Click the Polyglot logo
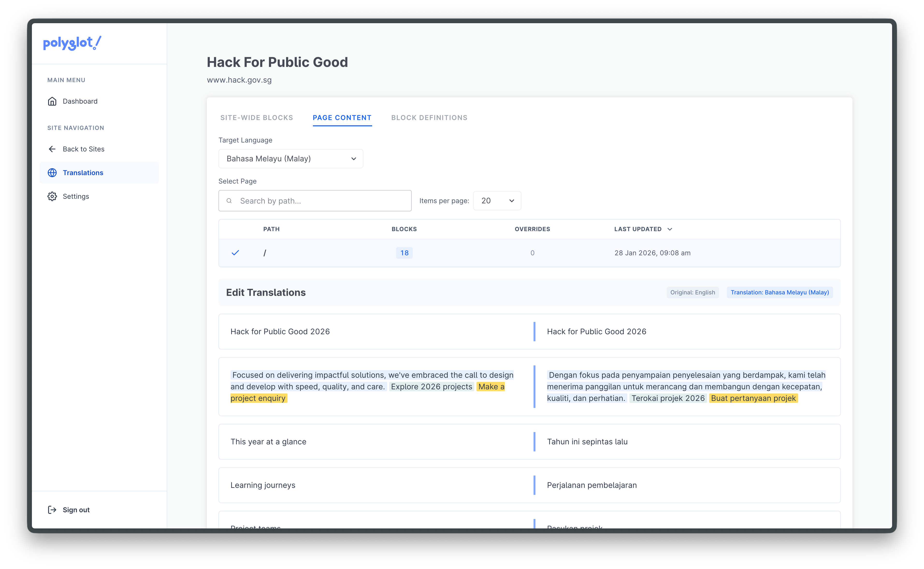Screen dimensions: 924x569 (72, 43)
